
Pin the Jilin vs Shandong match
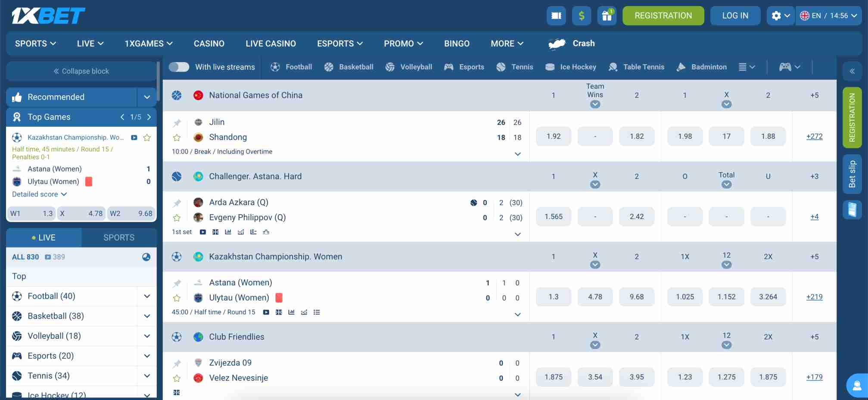pos(177,123)
